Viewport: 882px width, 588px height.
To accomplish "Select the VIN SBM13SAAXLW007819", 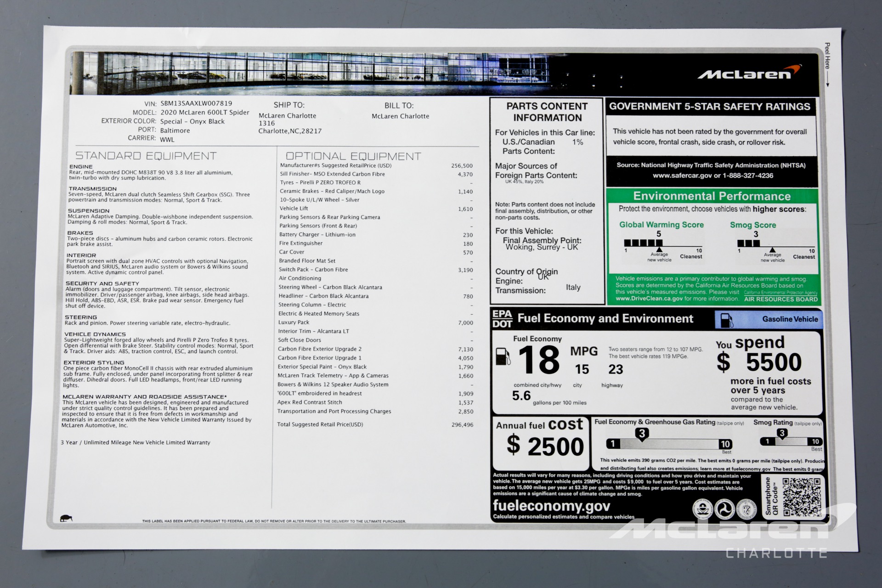I will pyautogui.click(x=196, y=103).
